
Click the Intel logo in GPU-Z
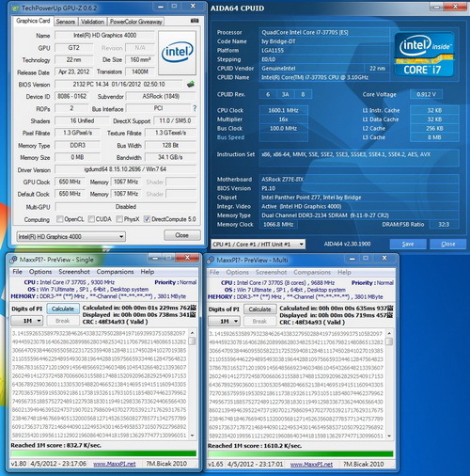[178, 53]
